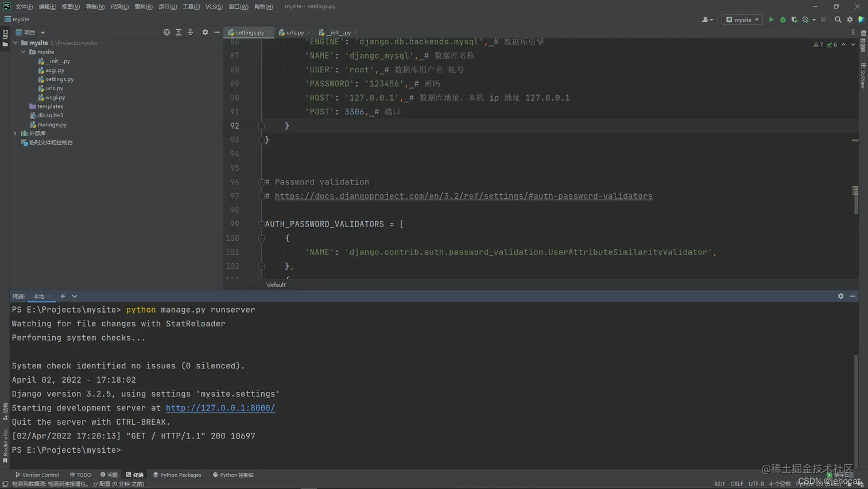Open project panel options gear
Image resolution: width=868 pixels, height=489 pixels.
205,32
